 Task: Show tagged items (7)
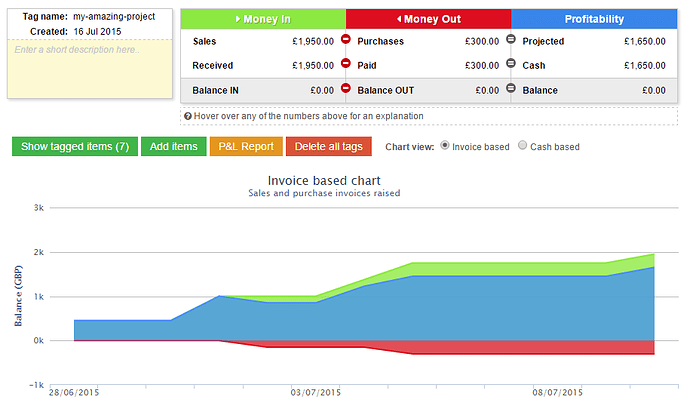[75, 147]
